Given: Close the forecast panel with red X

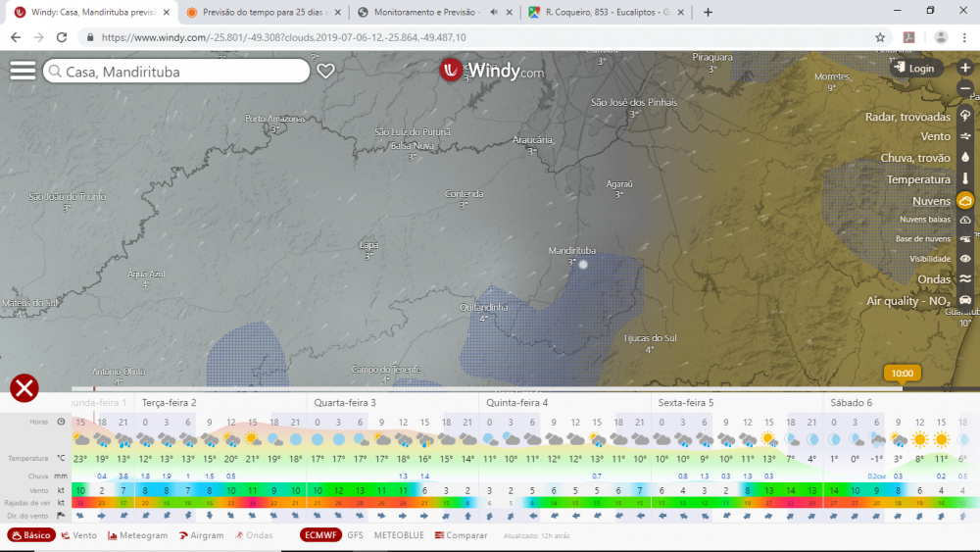Looking at the screenshot, I should (24, 388).
